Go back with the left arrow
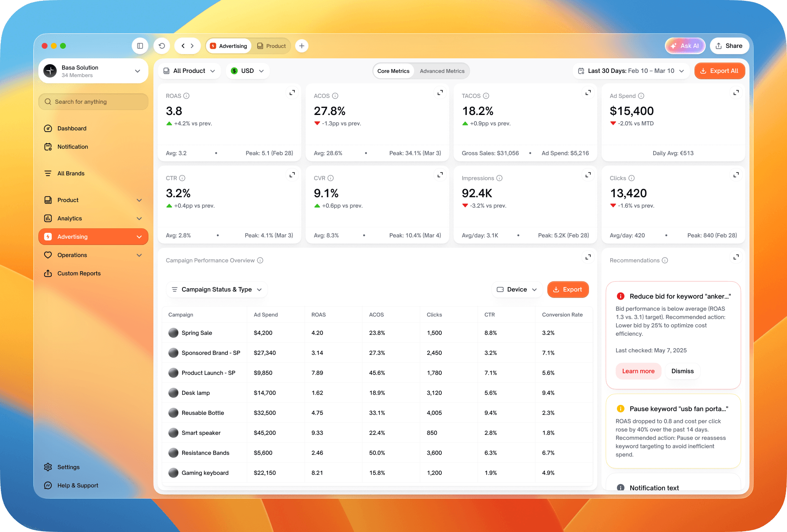The image size is (787, 532). tap(183, 46)
